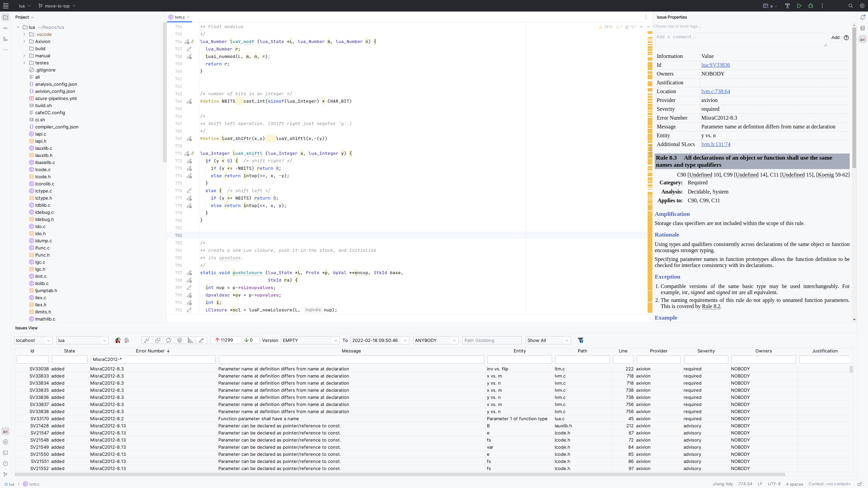868x488 pixels.
Task: Open the Git tool window icon
Action: (5, 474)
